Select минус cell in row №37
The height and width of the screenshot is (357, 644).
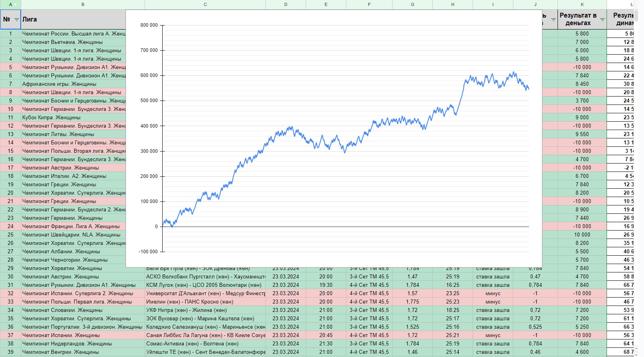(x=493, y=335)
